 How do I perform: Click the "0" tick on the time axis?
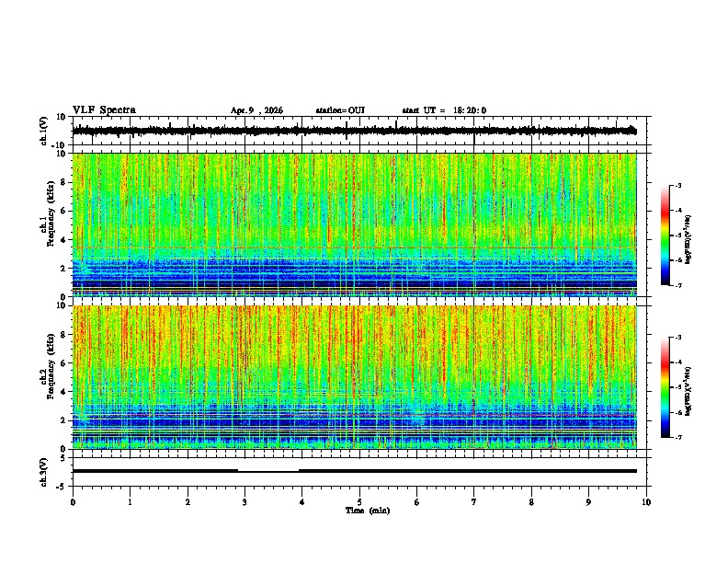click(x=73, y=502)
